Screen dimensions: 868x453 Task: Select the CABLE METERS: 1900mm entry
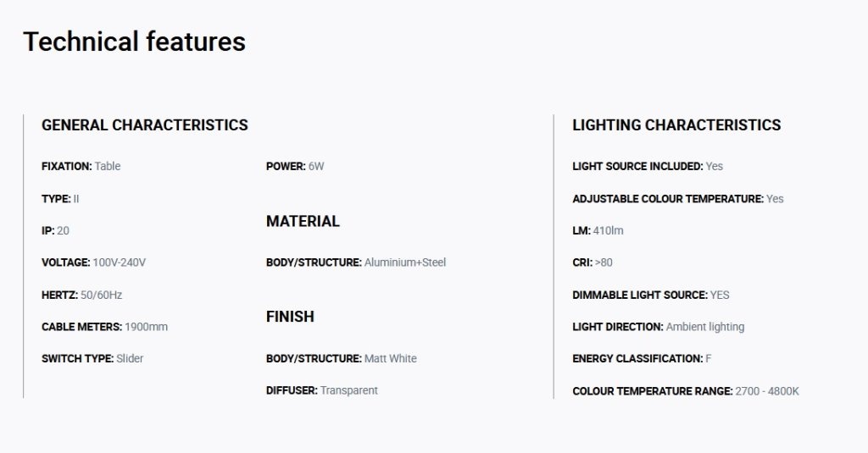click(104, 327)
